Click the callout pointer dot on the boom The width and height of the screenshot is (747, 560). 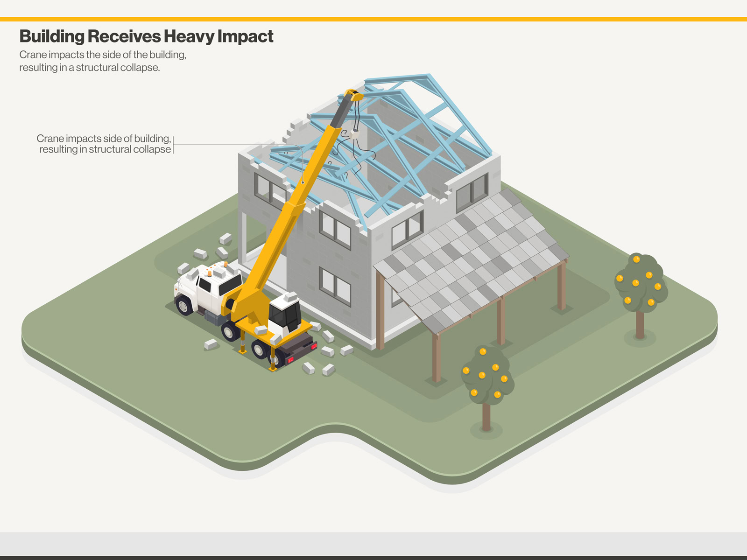(x=303, y=182)
